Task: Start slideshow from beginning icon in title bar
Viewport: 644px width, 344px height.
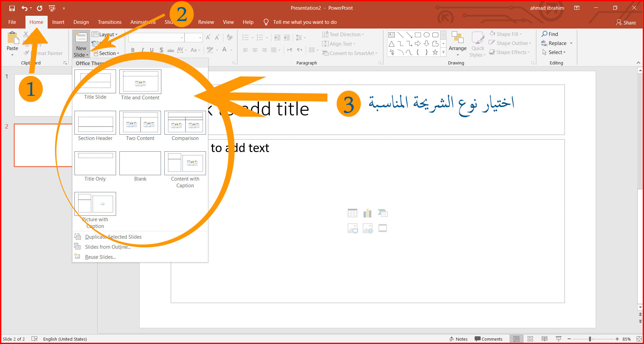Action: click(x=52, y=8)
